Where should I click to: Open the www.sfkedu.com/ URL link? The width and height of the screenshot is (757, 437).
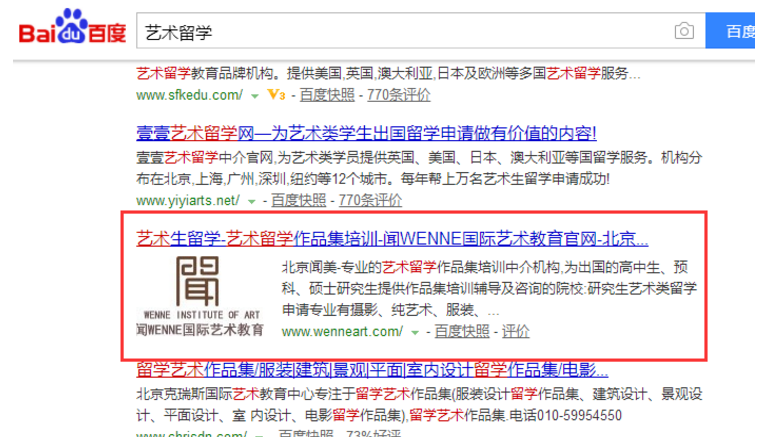coord(189,95)
